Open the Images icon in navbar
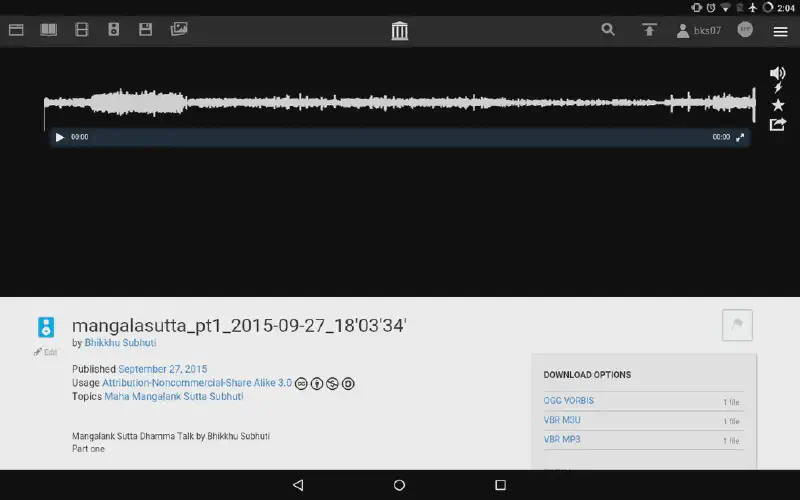Screen dimensions: 800x500 179,30
